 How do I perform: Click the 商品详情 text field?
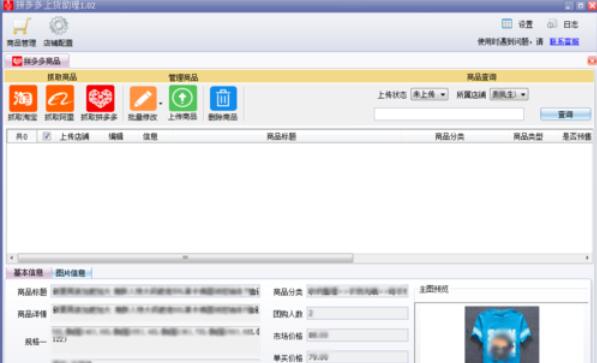(155, 313)
